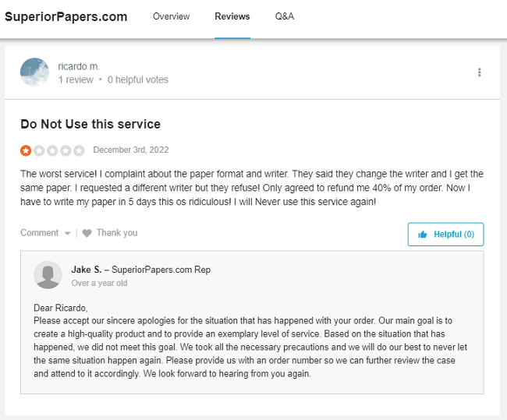Open the review title Do Not Use this service
Image resolution: width=507 pixels, height=420 pixels.
click(90, 124)
